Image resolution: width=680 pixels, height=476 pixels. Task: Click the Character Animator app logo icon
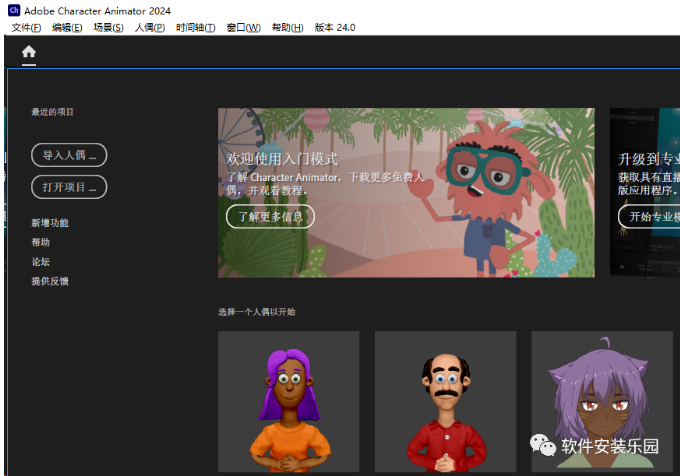tap(14, 10)
